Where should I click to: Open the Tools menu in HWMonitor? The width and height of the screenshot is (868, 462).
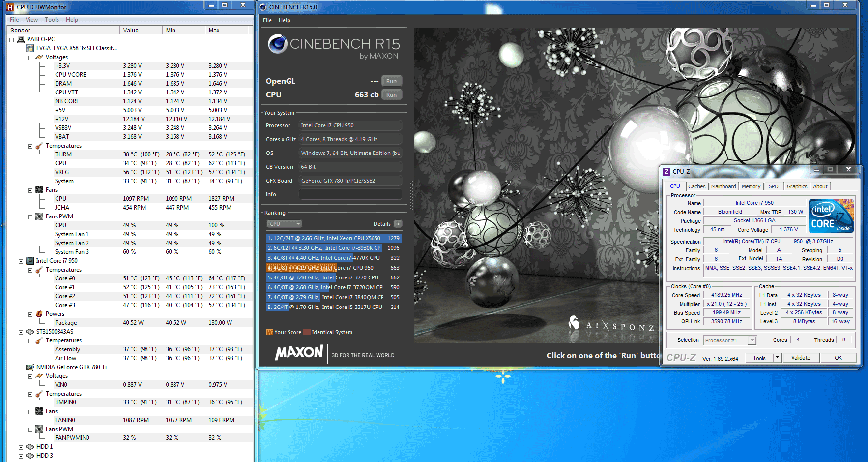(52, 20)
